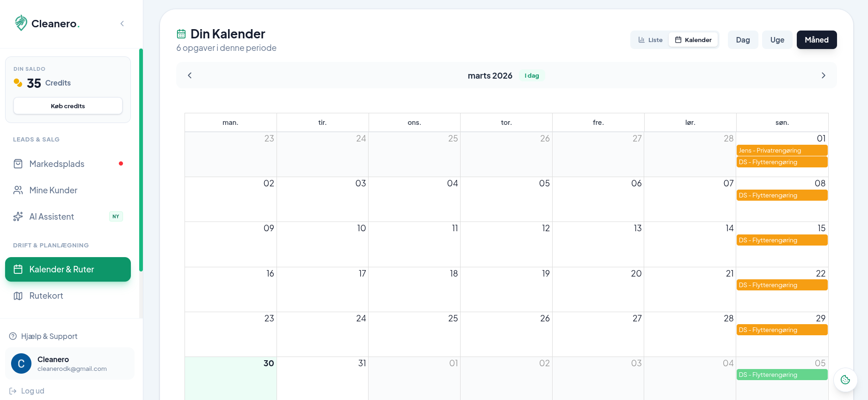Select the Måned view
Viewport: 868px width, 400px height.
tap(816, 40)
